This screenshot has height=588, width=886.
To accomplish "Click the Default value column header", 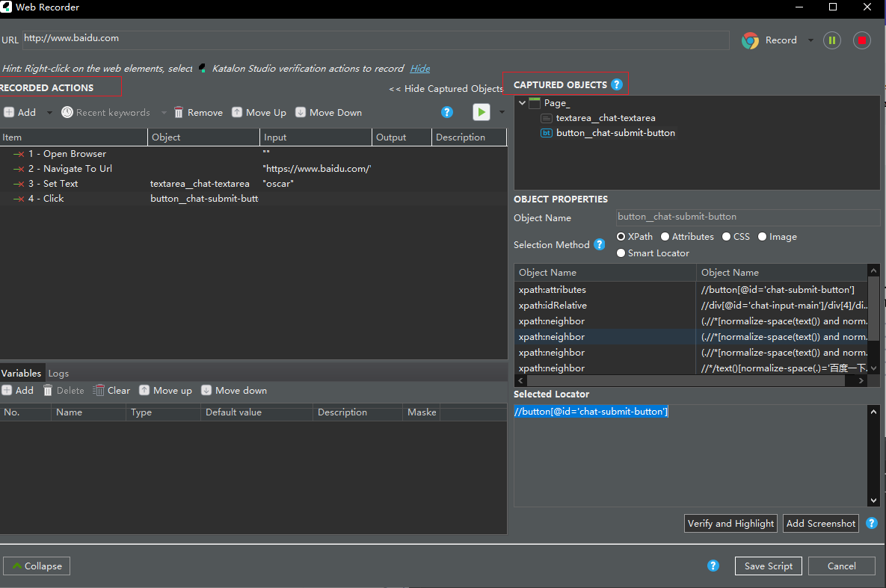I will (x=256, y=412).
